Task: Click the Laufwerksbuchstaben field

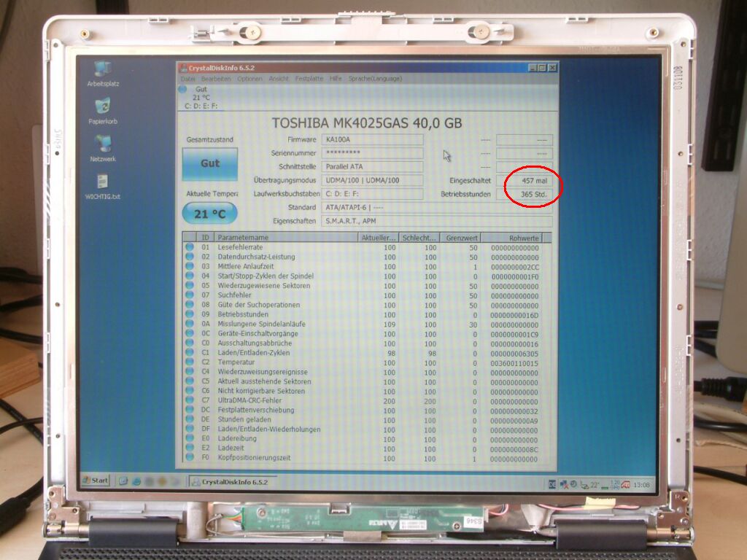Action: point(372,194)
